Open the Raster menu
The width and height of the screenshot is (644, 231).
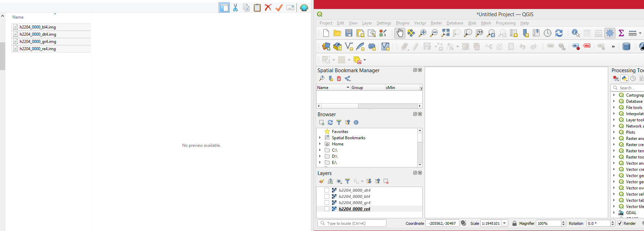436,23
